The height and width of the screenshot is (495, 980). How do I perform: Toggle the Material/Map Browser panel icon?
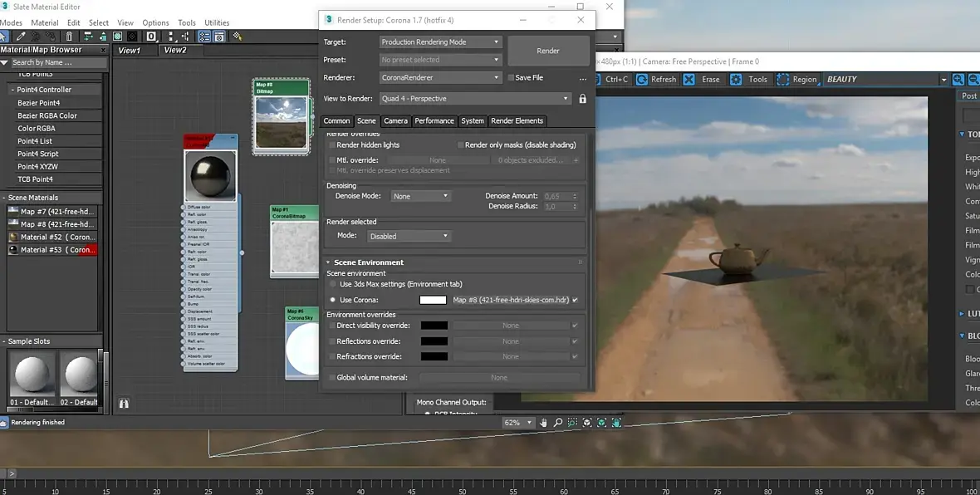205,37
